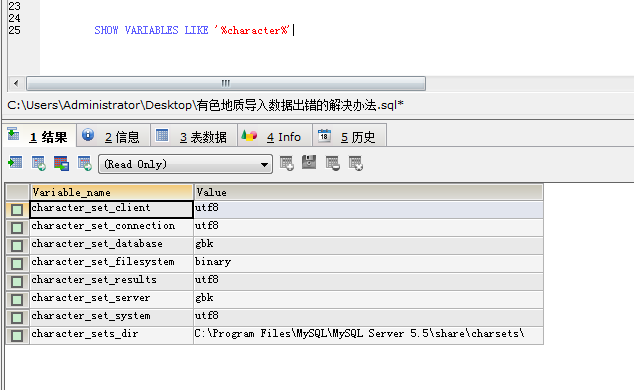Click the first export result icon in toolbar

[15, 163]
